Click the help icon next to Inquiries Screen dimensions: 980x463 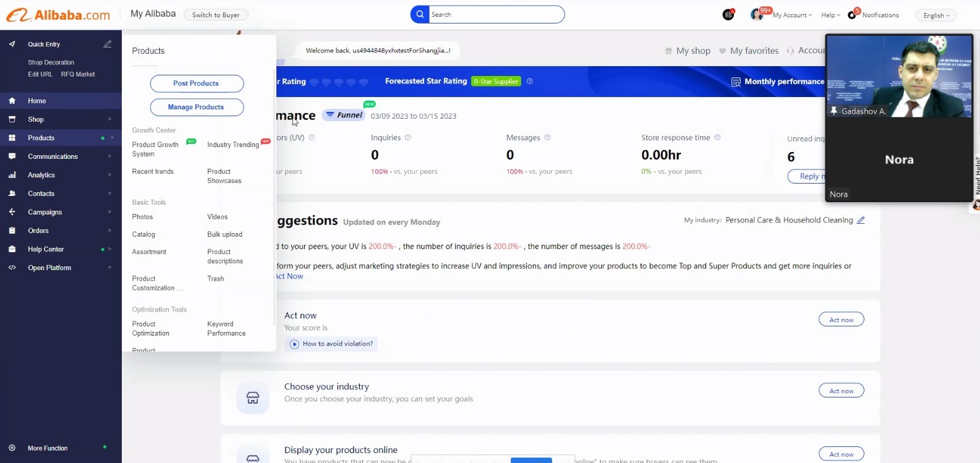coord(408,137)
